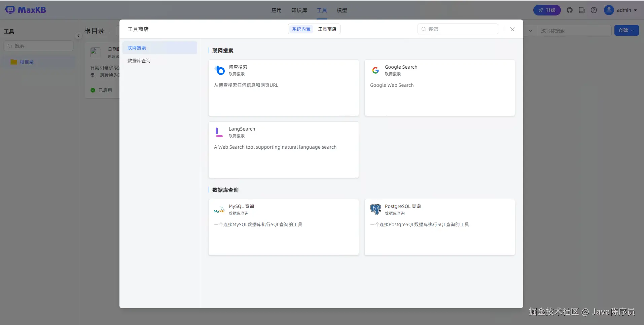
Task: Click the help question mark icon
Action: pos(594,10)
